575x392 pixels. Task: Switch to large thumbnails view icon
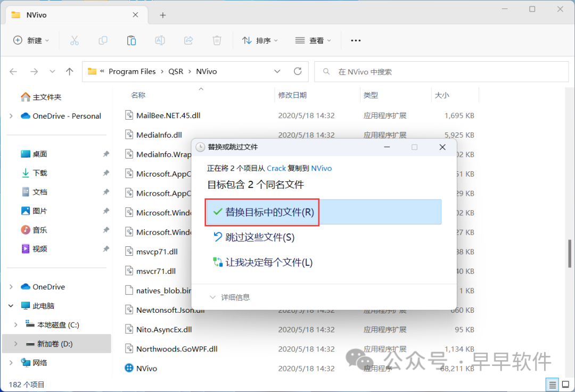pos(565,384)
